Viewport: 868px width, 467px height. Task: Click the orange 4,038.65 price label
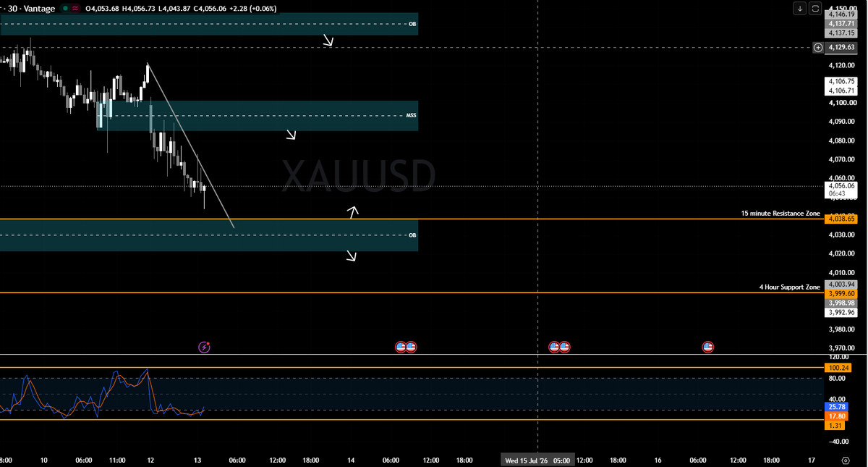841,218
